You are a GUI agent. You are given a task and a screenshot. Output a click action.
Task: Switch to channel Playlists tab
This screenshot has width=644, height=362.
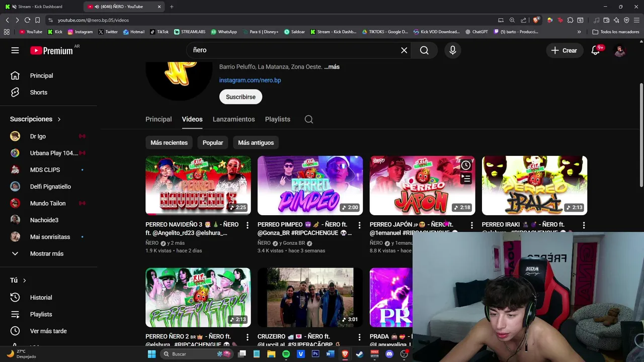278,119
